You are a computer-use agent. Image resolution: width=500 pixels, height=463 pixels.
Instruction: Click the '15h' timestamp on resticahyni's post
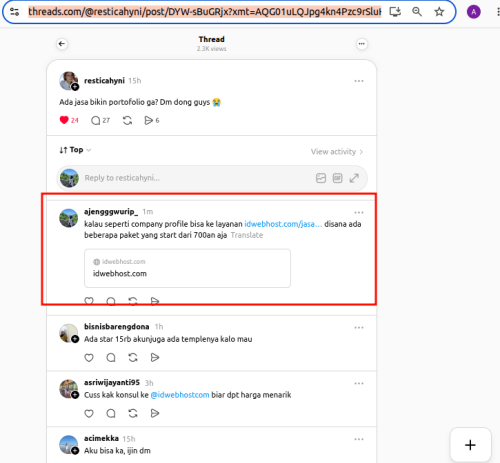coord(135,81)
